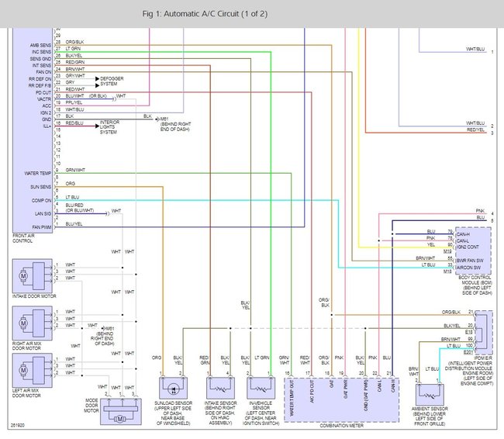Click the RR DEF F/B terminal label

tap(40, 86)
